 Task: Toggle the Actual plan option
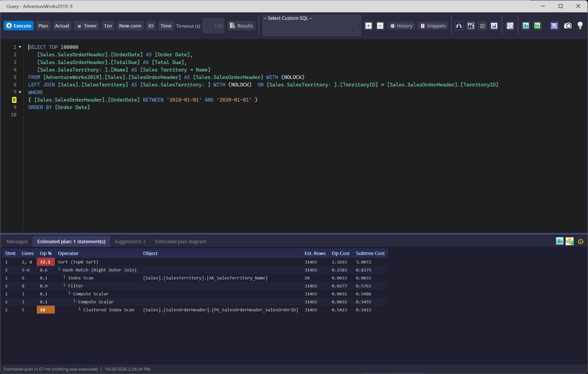click(x=62, y=26)
